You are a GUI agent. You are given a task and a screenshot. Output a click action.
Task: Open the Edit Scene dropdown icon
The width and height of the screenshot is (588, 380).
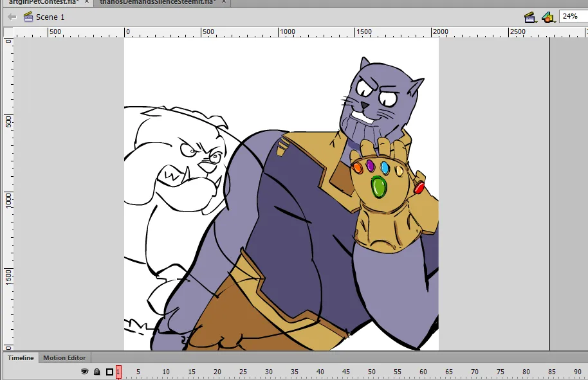530,17
